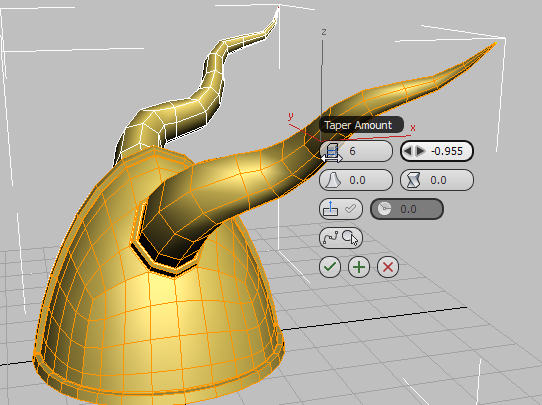Click the Taper Curve 0.0 value field
Viewport: 542px width, 405px height.
(x=357, y=180)
